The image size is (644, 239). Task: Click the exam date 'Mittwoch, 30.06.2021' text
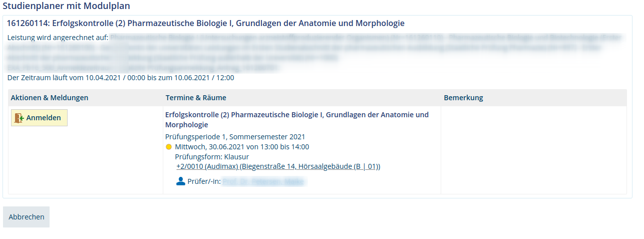click(210, 147)
